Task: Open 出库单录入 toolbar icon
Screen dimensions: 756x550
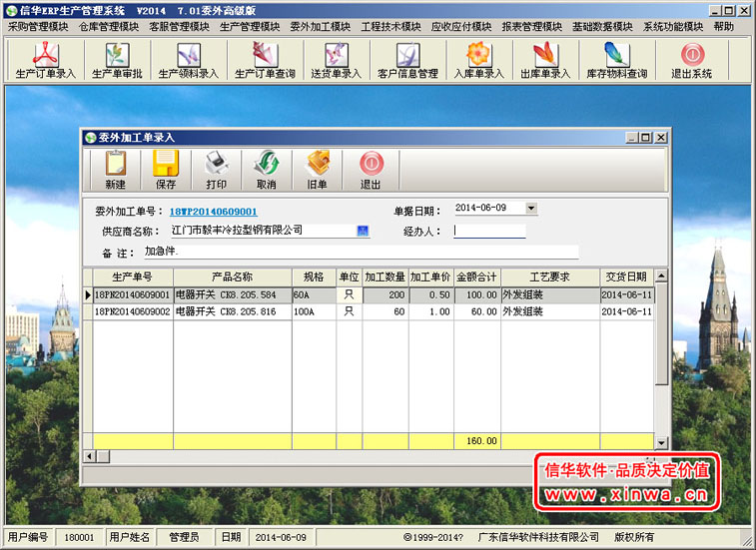Action: click(x=545, y=61)
